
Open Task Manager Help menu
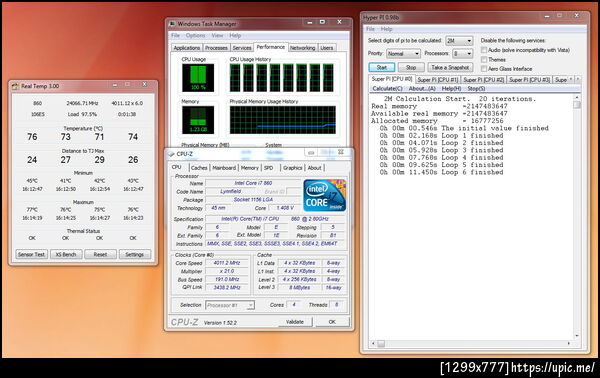(235, 36)
